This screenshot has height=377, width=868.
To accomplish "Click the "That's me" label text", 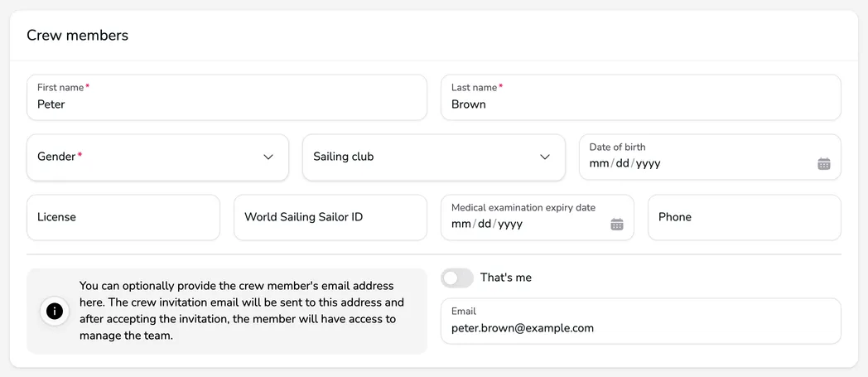I will point(506,278).
